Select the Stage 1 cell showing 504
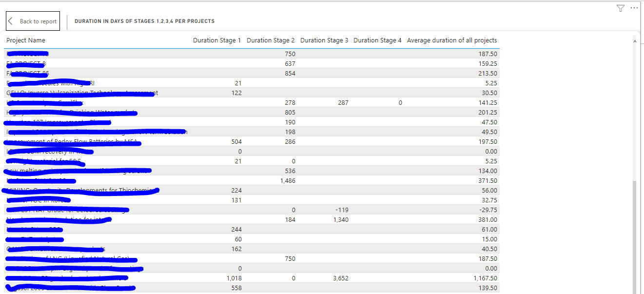The height and width of the screenshot is (294, 644). click(x=236, y=142)
